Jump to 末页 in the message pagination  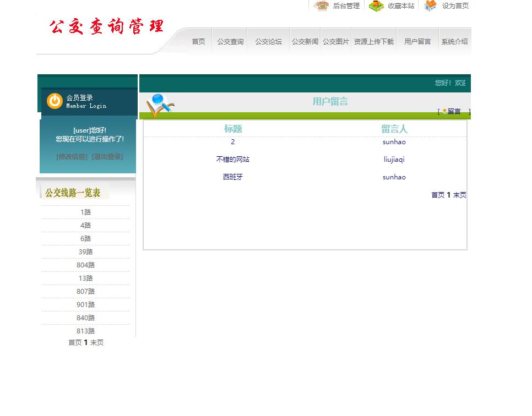[x=459, y=195]
